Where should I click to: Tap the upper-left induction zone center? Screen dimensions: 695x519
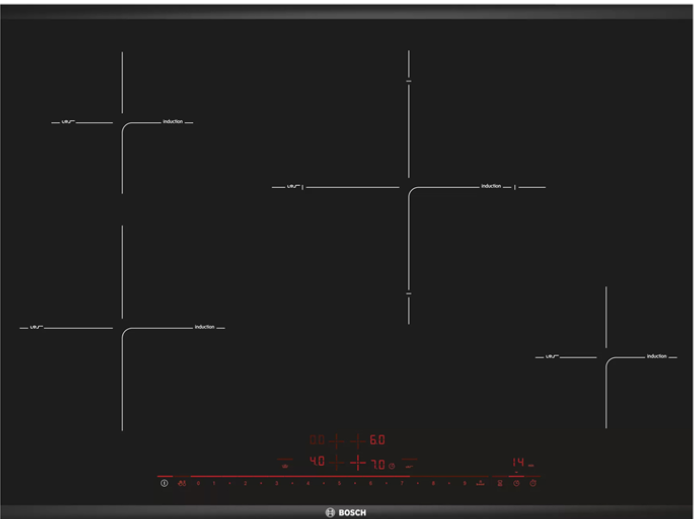[x=122, y=123]
